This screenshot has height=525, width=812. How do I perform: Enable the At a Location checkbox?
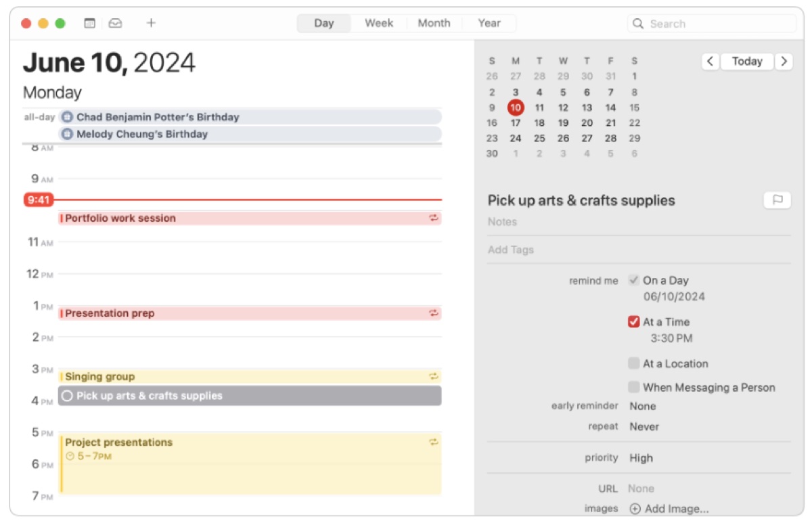[633, 363]
